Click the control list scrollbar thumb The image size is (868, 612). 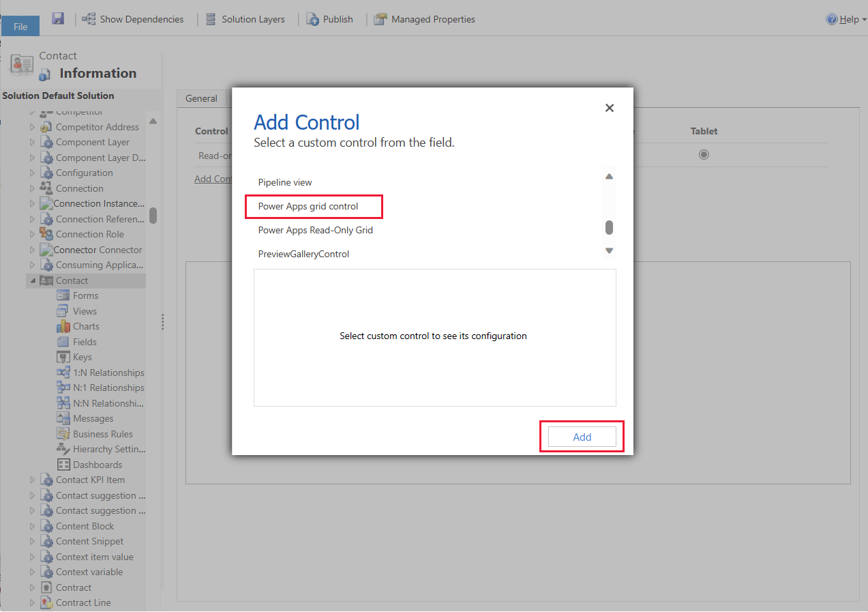click(x=610, y=227)
